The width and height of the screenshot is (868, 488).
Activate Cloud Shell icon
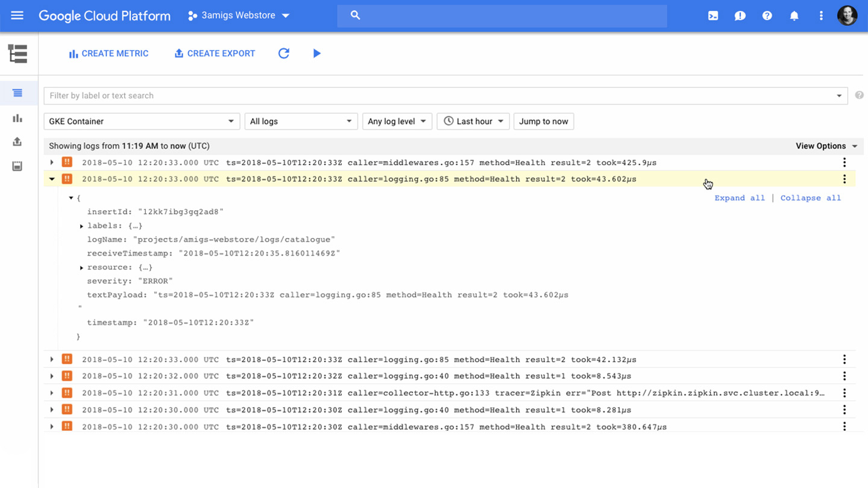[x=713, y=16]
